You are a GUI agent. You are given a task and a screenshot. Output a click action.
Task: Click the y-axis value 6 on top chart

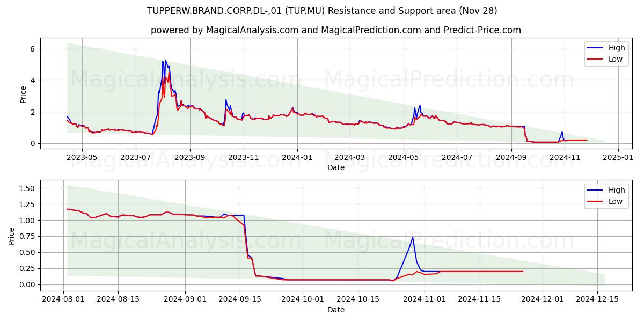click(32, 49)
